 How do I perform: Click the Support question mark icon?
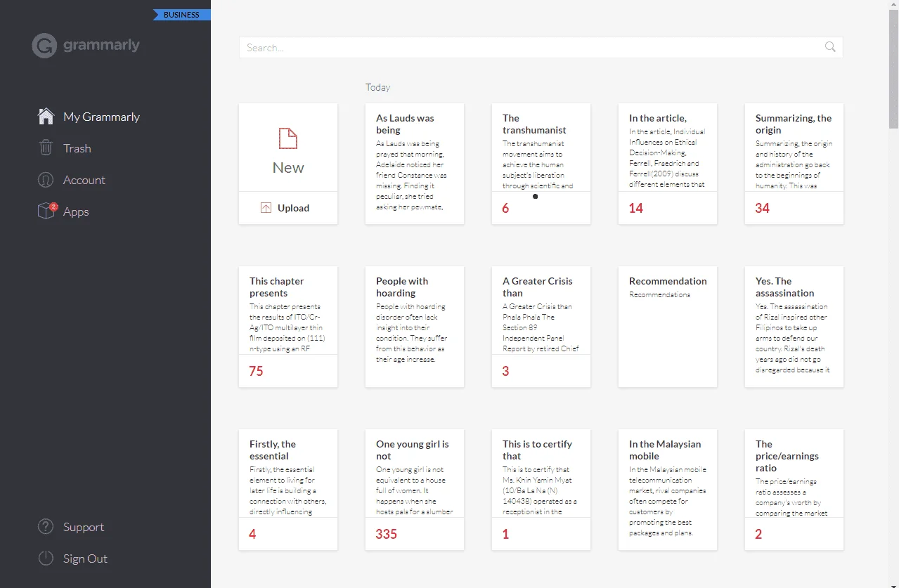point(46,527)
